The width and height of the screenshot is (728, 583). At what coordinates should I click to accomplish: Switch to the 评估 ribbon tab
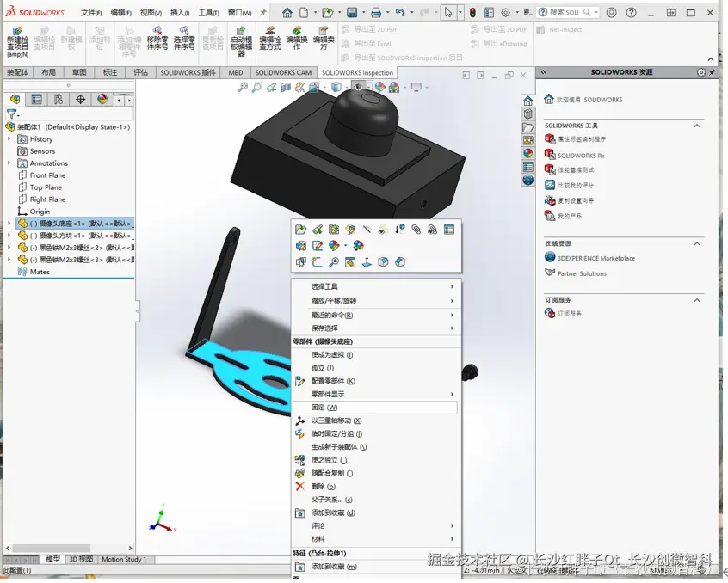pos(140,72)
